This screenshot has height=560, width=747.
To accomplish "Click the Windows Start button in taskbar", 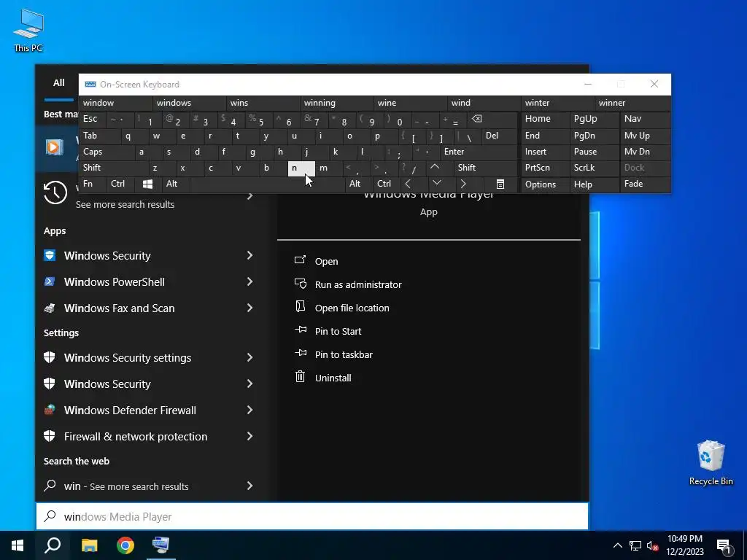I will (18, 545).
